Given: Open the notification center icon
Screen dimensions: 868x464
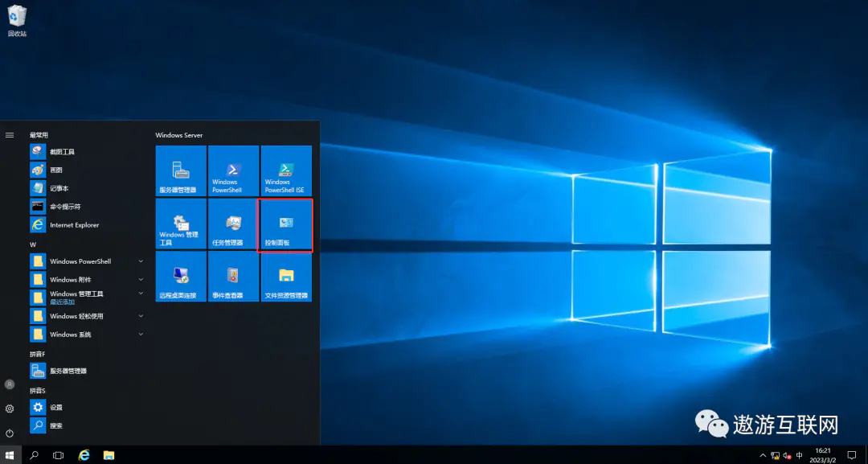Looking at the screenshot, I should click(851, 455).
